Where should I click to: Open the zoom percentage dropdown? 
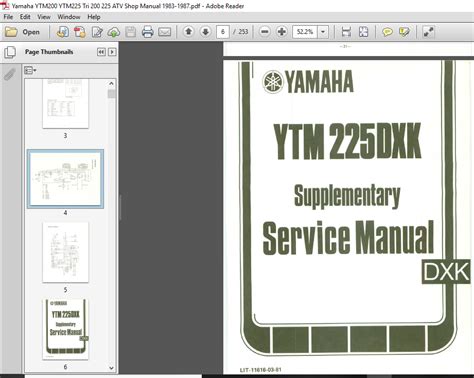[x=323, y=32]
